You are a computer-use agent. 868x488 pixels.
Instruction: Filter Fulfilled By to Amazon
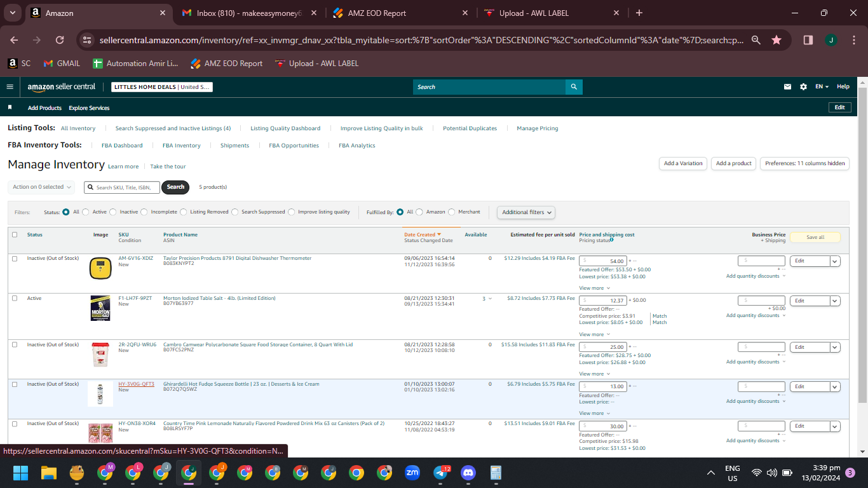coord(419,212)
